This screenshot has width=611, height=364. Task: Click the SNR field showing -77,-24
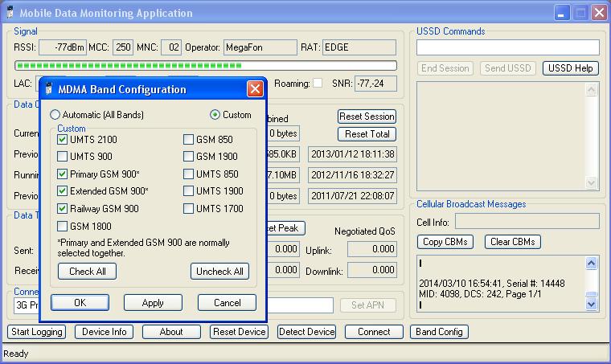pyautogui.click(x=375, y=84)
